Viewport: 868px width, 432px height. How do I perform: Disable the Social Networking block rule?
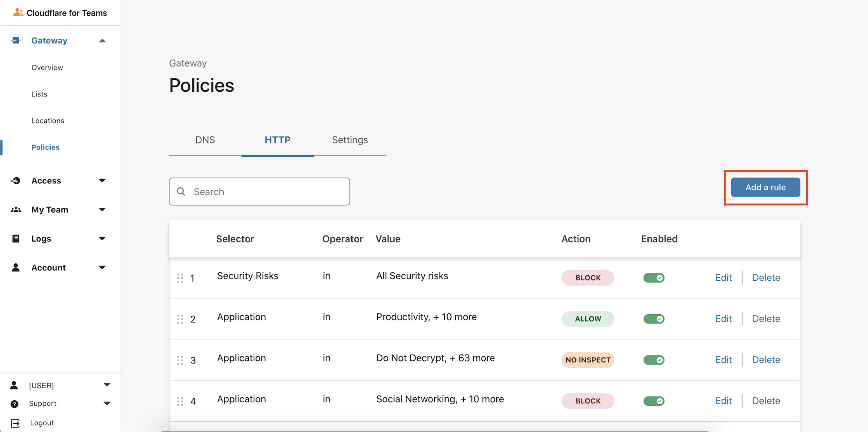[x=654, y=401]
